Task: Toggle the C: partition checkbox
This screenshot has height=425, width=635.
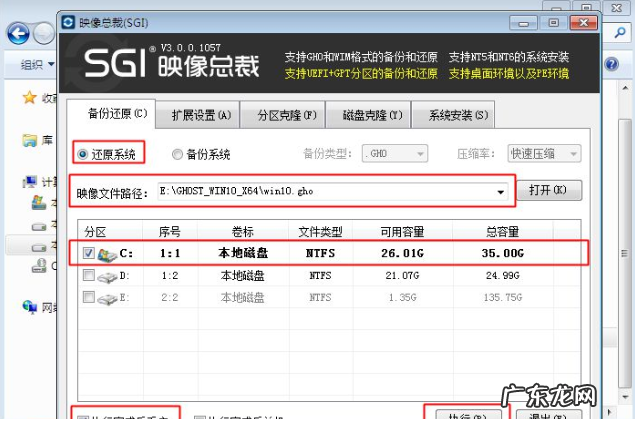Action: (x=88, y=253)
